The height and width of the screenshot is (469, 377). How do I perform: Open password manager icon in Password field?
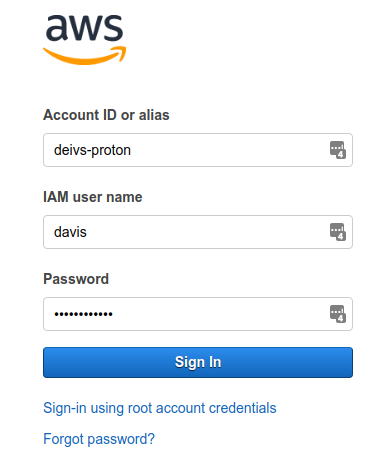pyautogui.click(x=338, y=314)
